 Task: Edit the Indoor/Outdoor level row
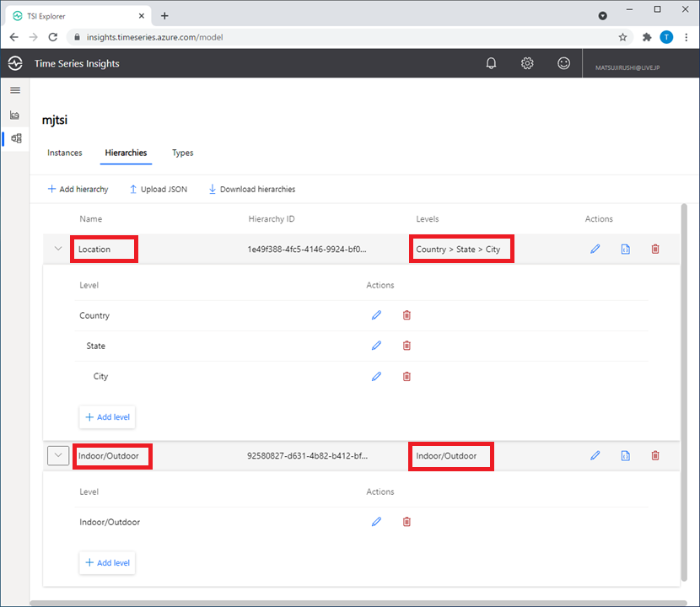click(x=376, y=522)
